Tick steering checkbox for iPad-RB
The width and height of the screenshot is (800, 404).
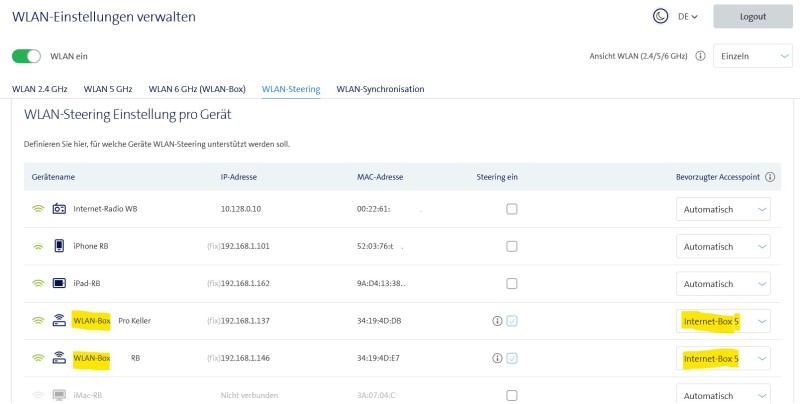click(512, 283)
